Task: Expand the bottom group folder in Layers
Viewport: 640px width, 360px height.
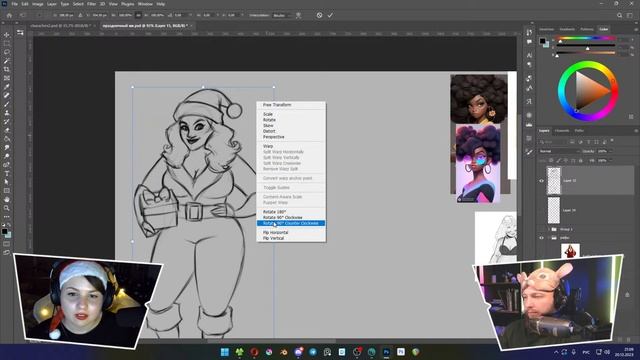Action: click(x=548, y=238)
